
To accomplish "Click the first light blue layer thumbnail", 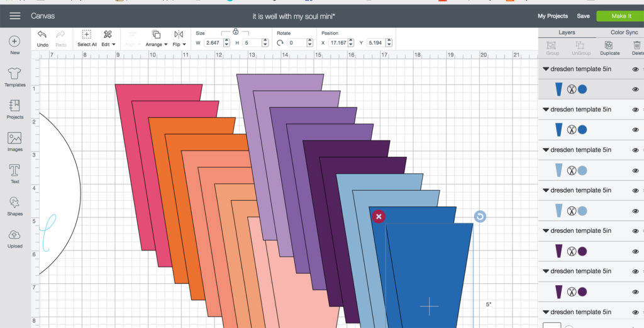I will pos(558,170).
